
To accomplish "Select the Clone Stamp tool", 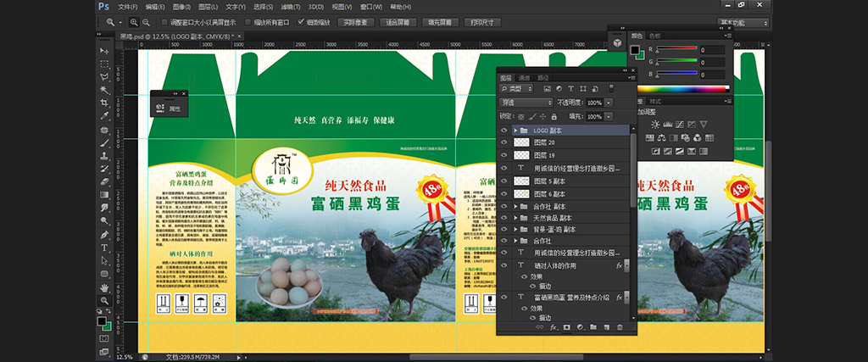I will click(104, 156).
